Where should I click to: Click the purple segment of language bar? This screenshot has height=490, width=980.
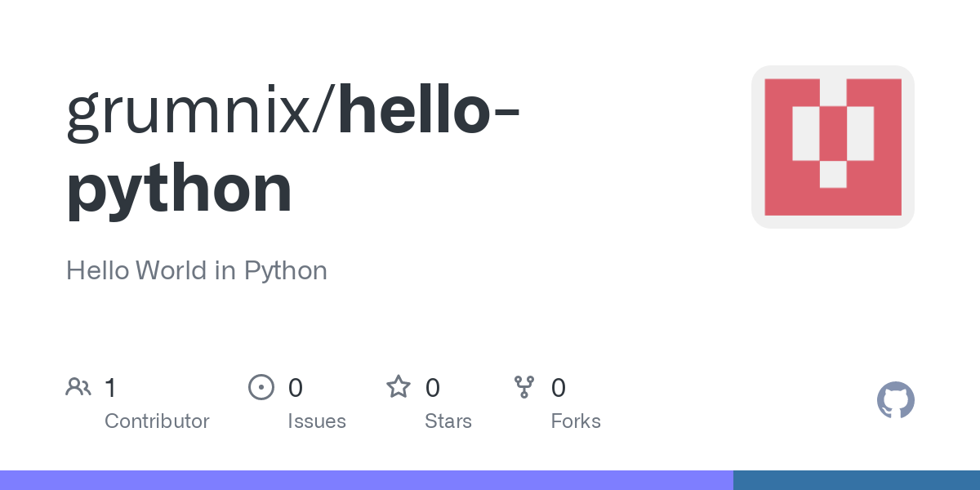point(367,480)
